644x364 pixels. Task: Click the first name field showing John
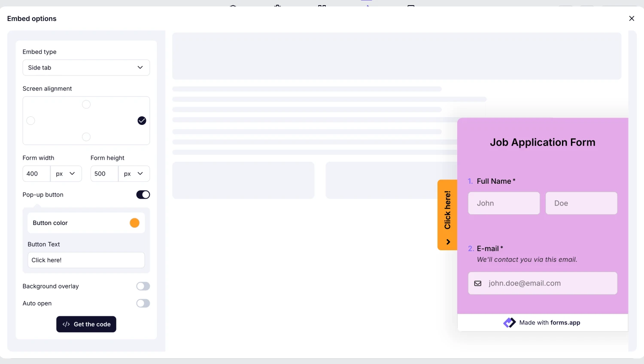[504, 203]
